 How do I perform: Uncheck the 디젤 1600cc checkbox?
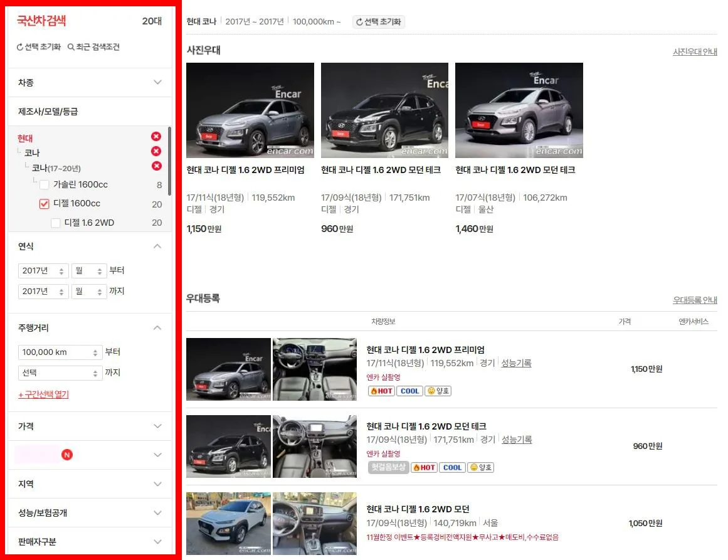click(44, 204)
